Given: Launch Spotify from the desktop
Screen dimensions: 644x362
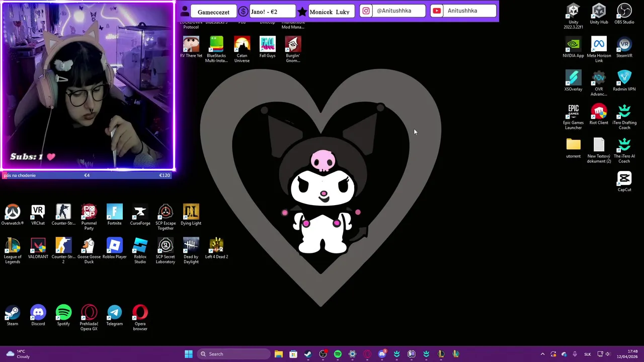Looking at the screenshot, I should tap(63, 315).
